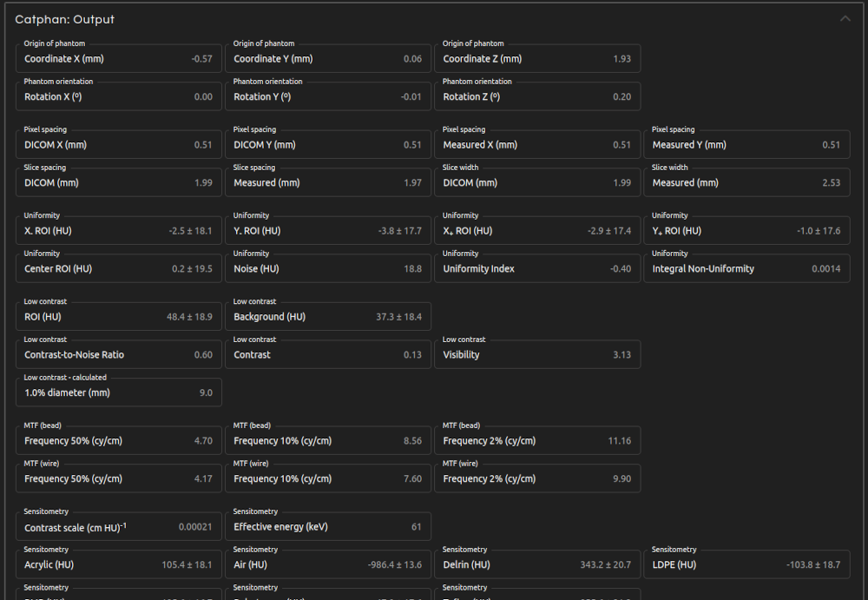Viewport: 868px width, 600px height.
Task: Select the Slice spacing DICOM (mm) field
Action: point(119,182)
